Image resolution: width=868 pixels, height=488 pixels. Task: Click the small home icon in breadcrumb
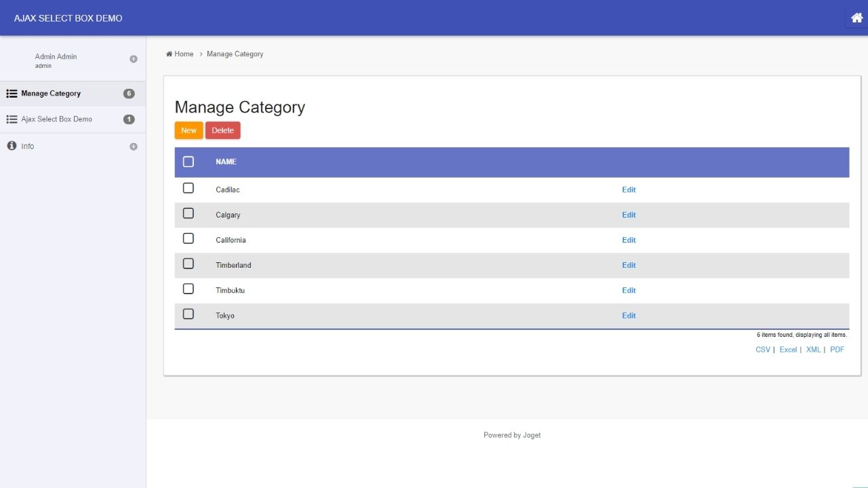pyautogui.click(x=169, y=54)
